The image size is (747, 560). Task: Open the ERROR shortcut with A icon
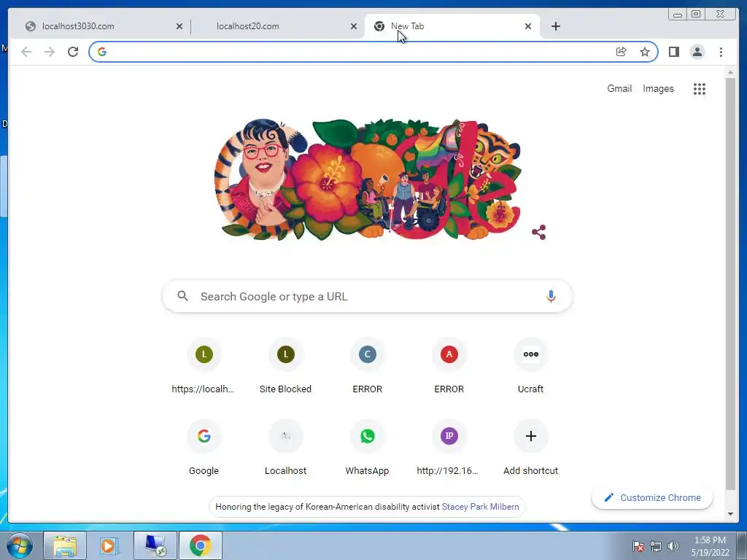pos(449,366)
